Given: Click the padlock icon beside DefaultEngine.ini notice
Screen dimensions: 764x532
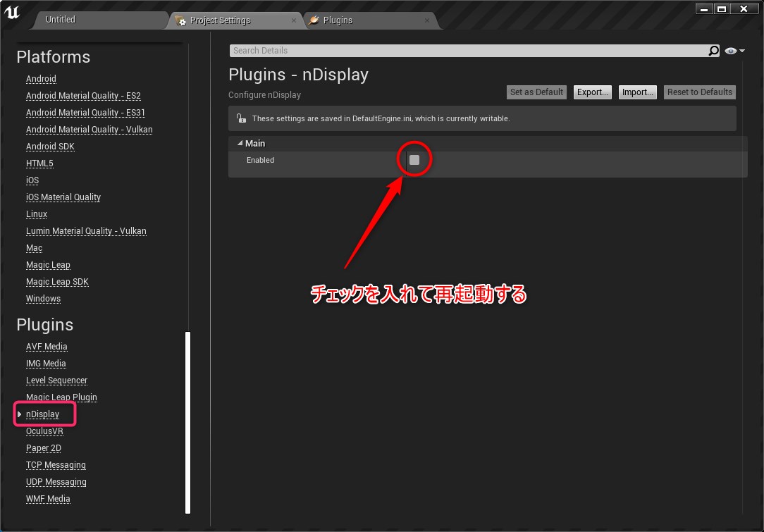Looking at the screenshot, I should click(x=241, y=118).
